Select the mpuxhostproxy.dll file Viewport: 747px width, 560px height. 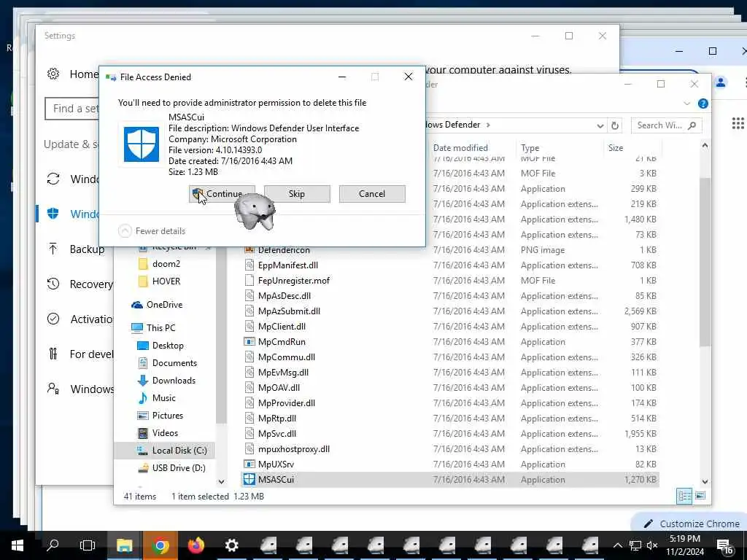293,449
